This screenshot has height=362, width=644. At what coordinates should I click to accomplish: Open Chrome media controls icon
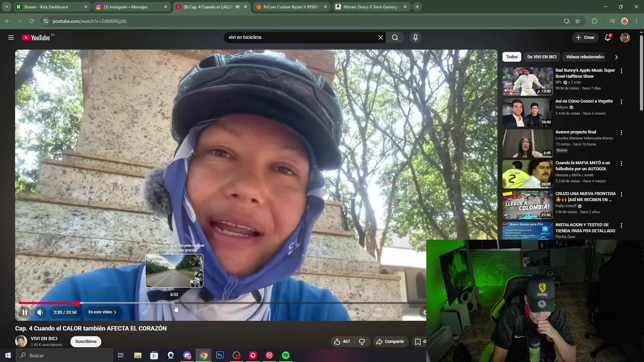click(x=612, y=21)
